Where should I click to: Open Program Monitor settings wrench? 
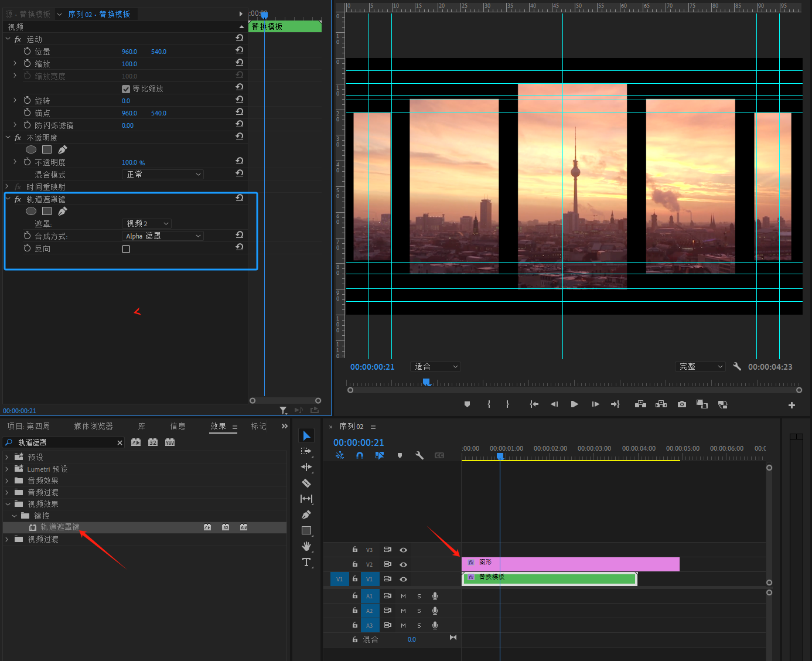(737, 366)
